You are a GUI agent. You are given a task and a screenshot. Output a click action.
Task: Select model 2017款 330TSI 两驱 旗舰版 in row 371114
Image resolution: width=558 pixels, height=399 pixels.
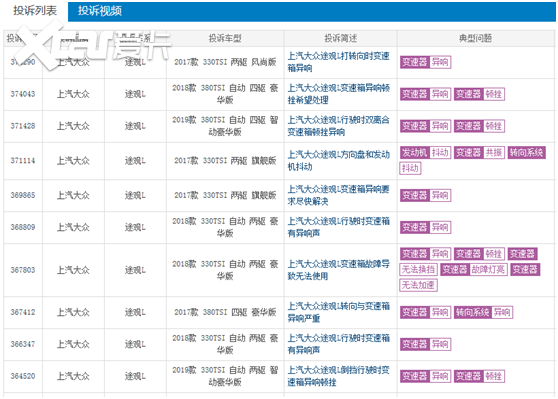[x=225, y=161]
